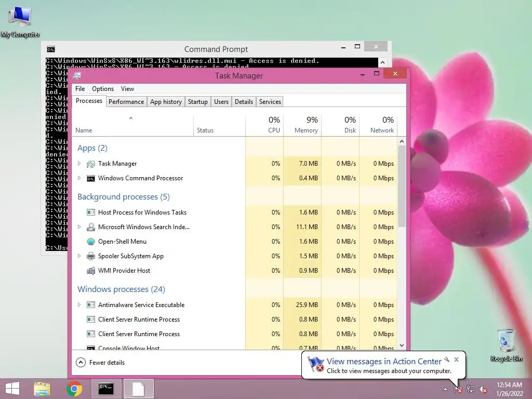
Task: Open the File menu
Action: [x=80, y=89]
